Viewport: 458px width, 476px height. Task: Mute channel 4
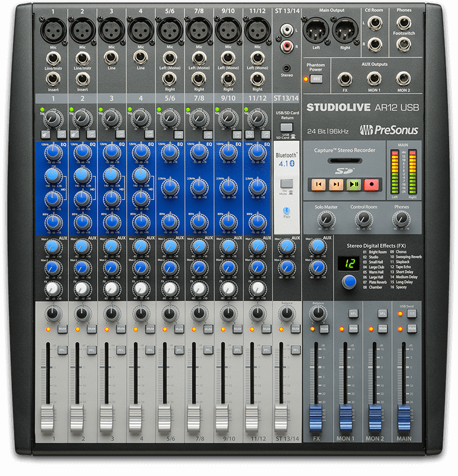pyautogui.click(x=150, y=329)
